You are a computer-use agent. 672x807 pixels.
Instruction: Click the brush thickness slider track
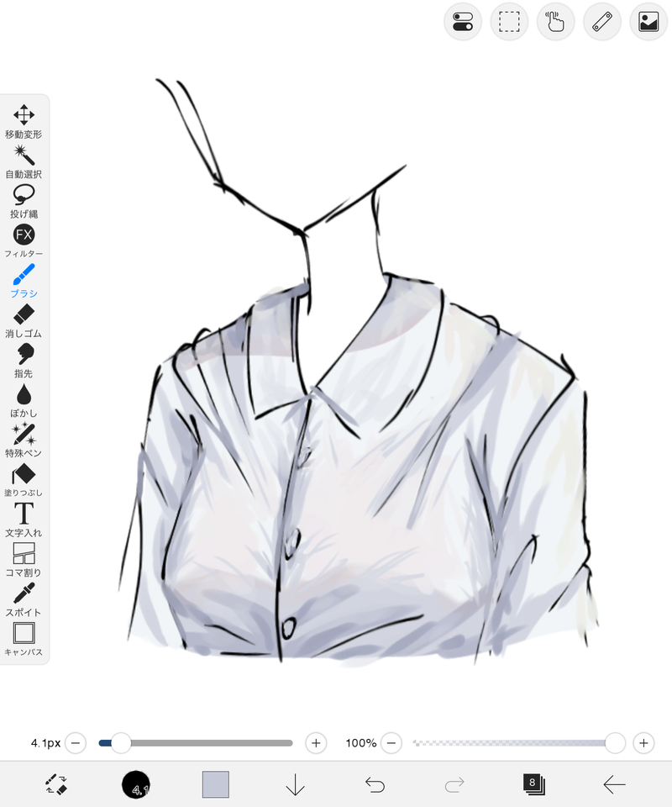[x=196, y=743]
